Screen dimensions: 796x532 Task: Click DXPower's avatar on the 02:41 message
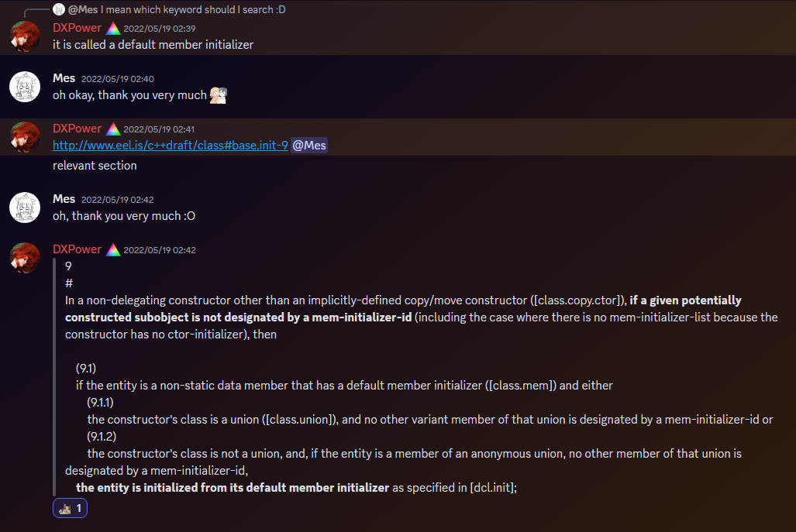click(25, 137)
